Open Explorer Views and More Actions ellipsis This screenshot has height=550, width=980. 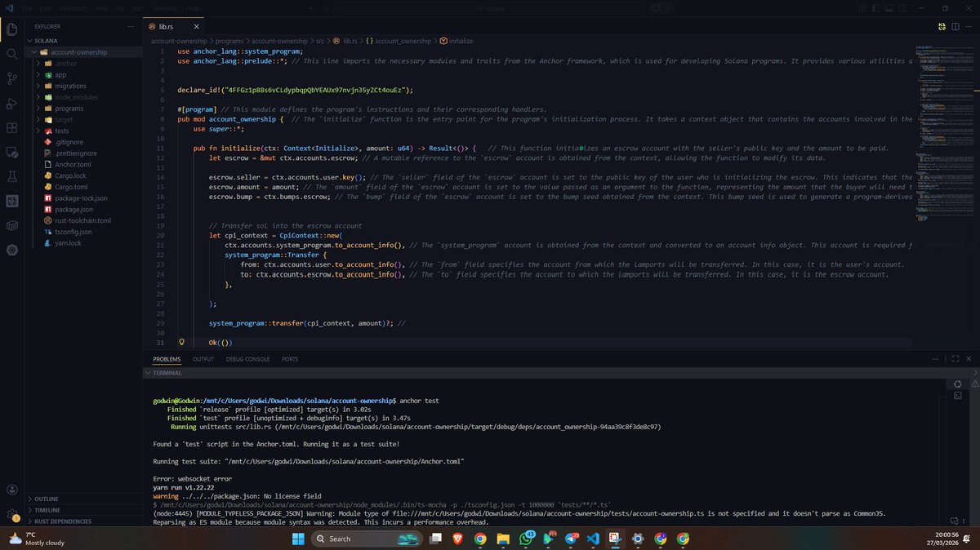tap(132, 26)
